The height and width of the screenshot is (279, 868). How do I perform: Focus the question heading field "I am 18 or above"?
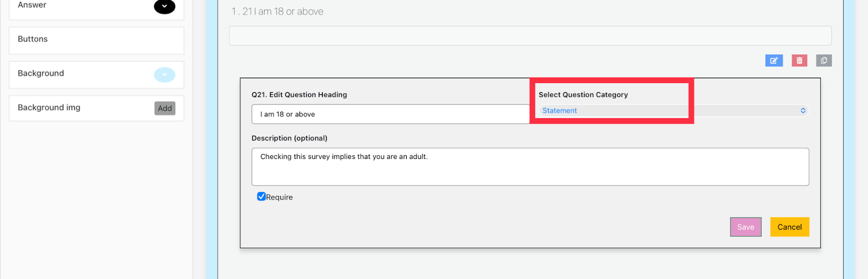pyautogui.click(x=390, y=115)
